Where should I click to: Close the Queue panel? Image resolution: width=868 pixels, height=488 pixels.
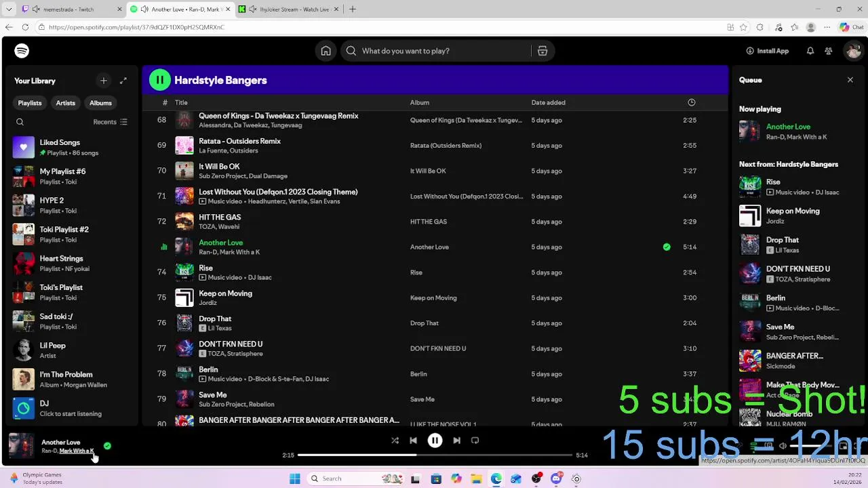[850, 80]
